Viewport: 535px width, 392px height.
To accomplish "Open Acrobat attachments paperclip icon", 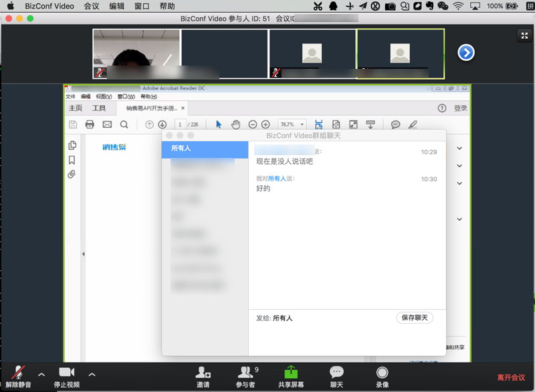I will 72,174.
